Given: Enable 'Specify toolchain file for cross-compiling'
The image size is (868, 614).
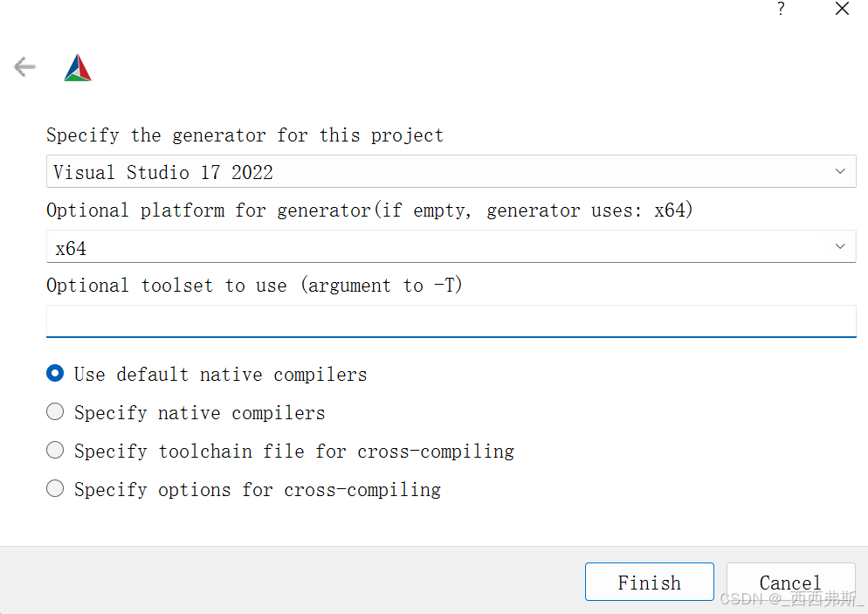Looking at the screenshot, I should [55, 451].
